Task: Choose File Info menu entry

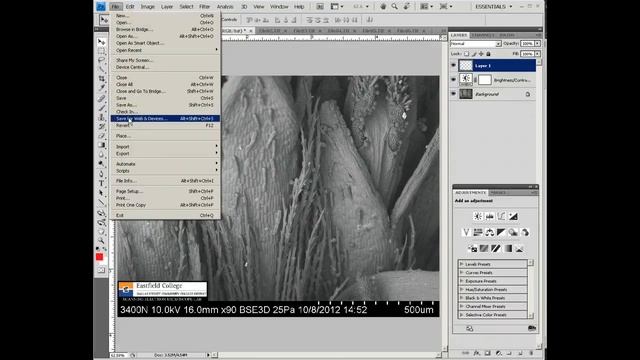Action: click(x=165, y=180)
